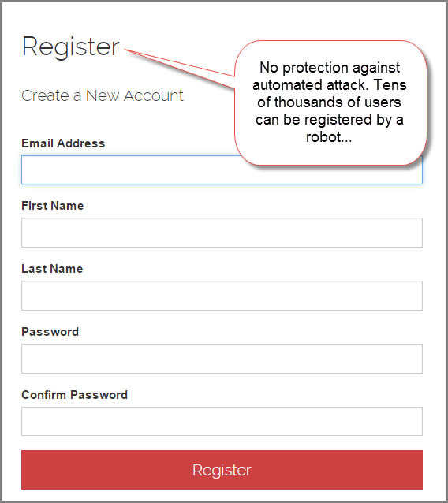Image resolution: width=448 pixels, height=503 pixels.
Task: Select the Last Name label
Action: (x=52, y=269)
